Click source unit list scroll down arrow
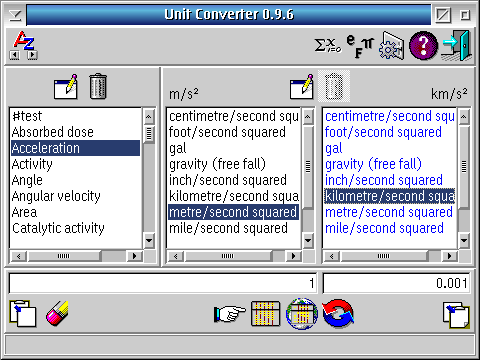480x360 pixels. [x=308, y=240]
